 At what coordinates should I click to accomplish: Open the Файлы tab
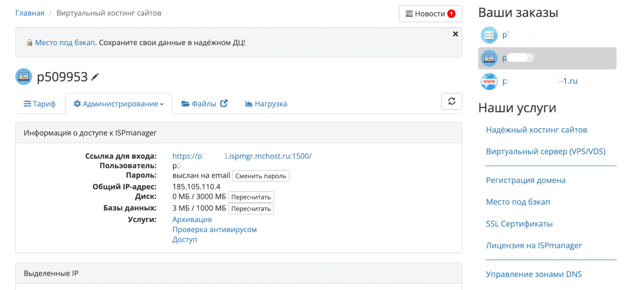click(205, 104)
